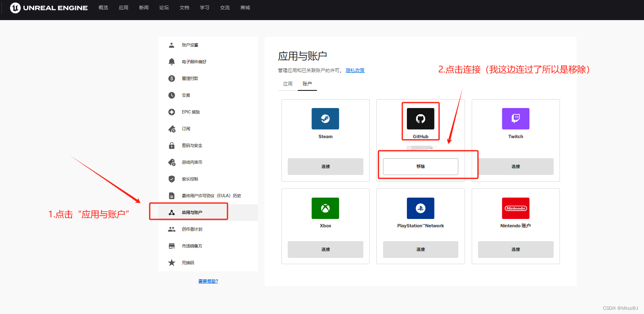Click the subscriptions tag icon
Screen dimensions: 644x314
(171, 129)
